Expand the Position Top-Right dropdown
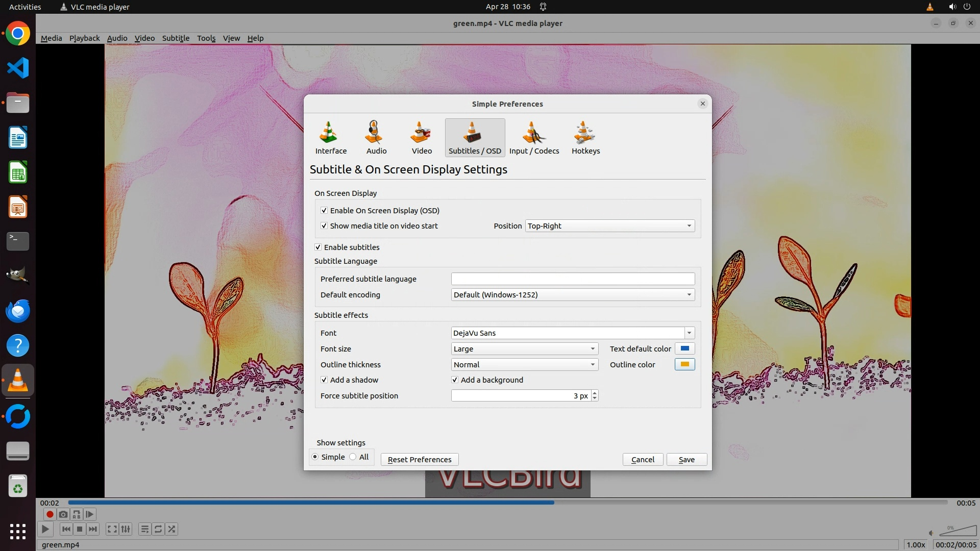Screen dimensions: 980x551 pyautogui.click(x=610, y=226)
